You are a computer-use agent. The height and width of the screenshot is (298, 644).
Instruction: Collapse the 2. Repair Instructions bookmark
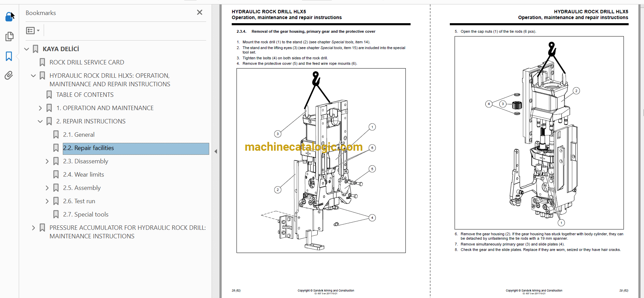[40, 121]
